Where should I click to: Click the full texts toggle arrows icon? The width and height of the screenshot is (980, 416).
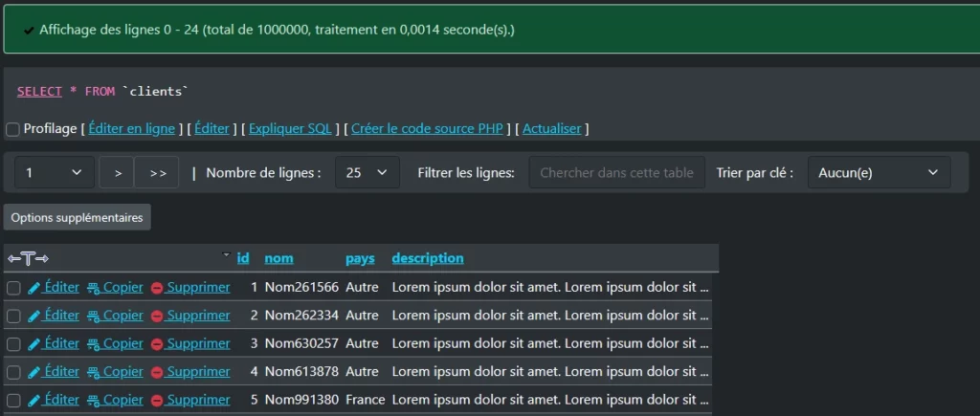point(28,258)
